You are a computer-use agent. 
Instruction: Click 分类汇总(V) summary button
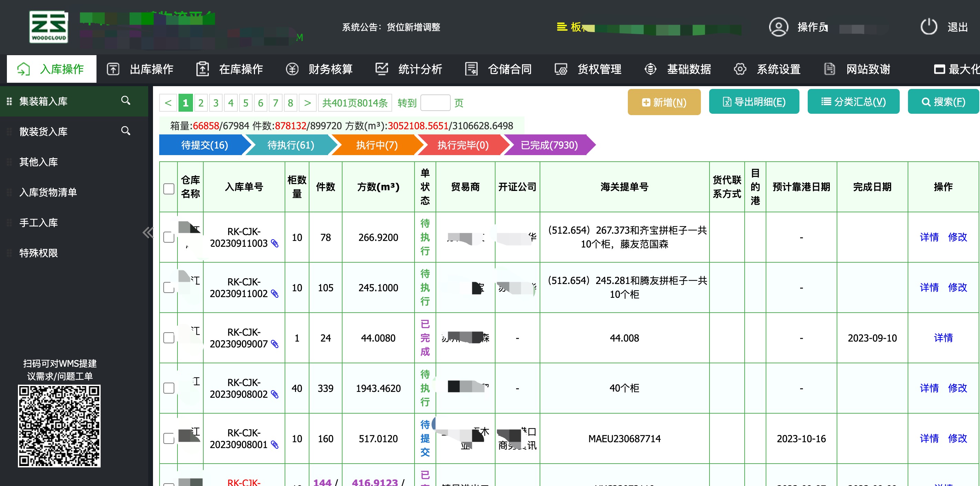click(853, 102)
